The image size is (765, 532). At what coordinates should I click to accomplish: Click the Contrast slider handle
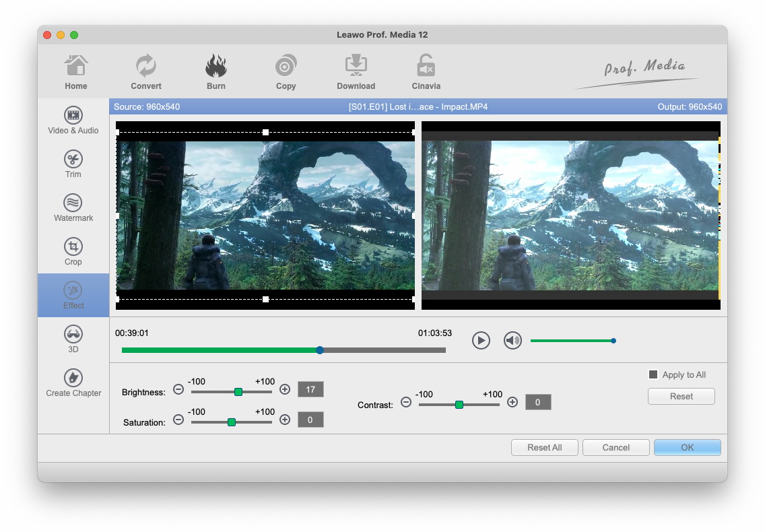coord(459,405)
